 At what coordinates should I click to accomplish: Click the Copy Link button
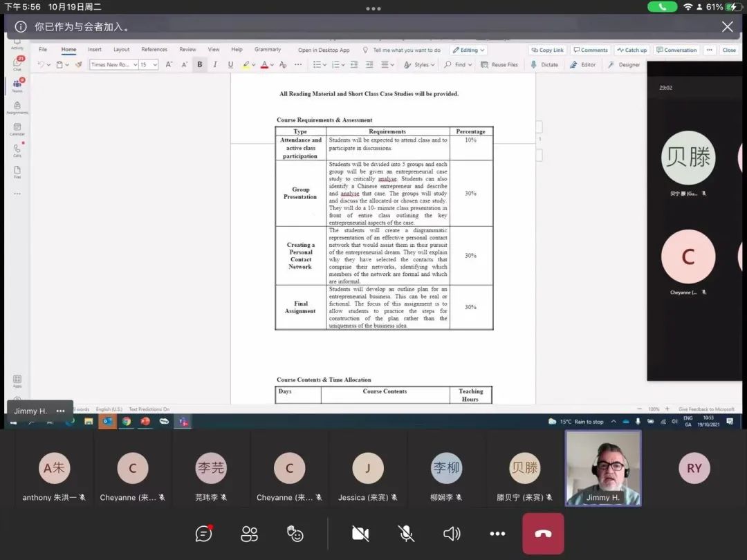tap(547, 50)
